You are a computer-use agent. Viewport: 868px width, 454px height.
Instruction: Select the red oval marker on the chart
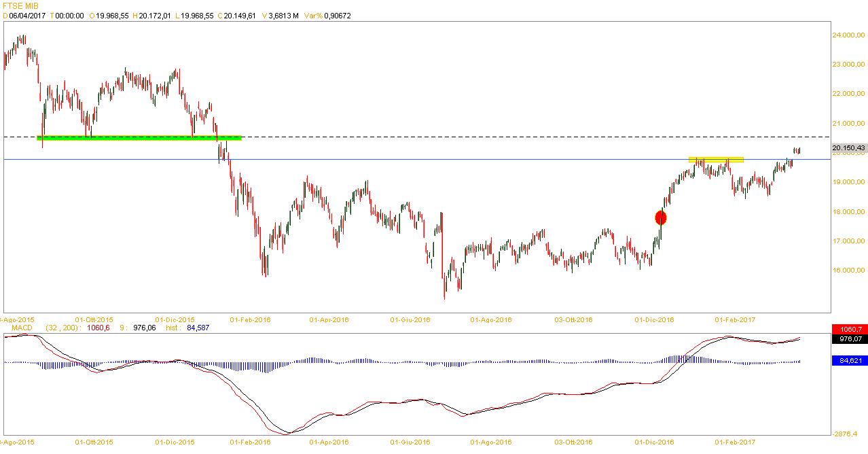click(660, 217)
